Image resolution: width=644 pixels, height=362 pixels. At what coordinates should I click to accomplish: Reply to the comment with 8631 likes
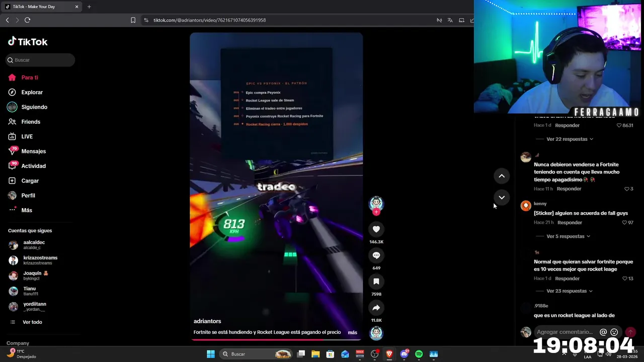point(568,125)
